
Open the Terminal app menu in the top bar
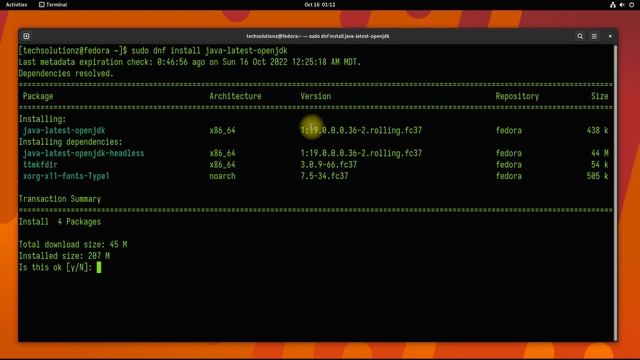pyautogui.click(x=53, y=4)
